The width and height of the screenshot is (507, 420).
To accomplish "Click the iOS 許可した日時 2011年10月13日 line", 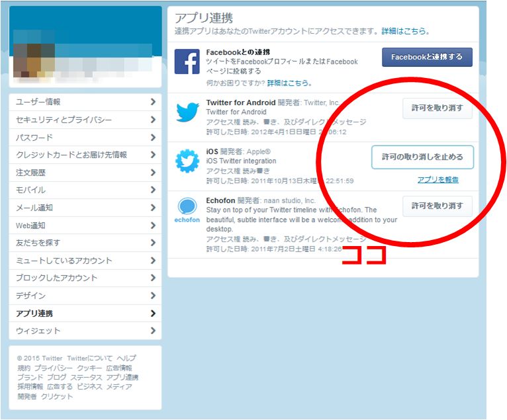I will 280,181.
